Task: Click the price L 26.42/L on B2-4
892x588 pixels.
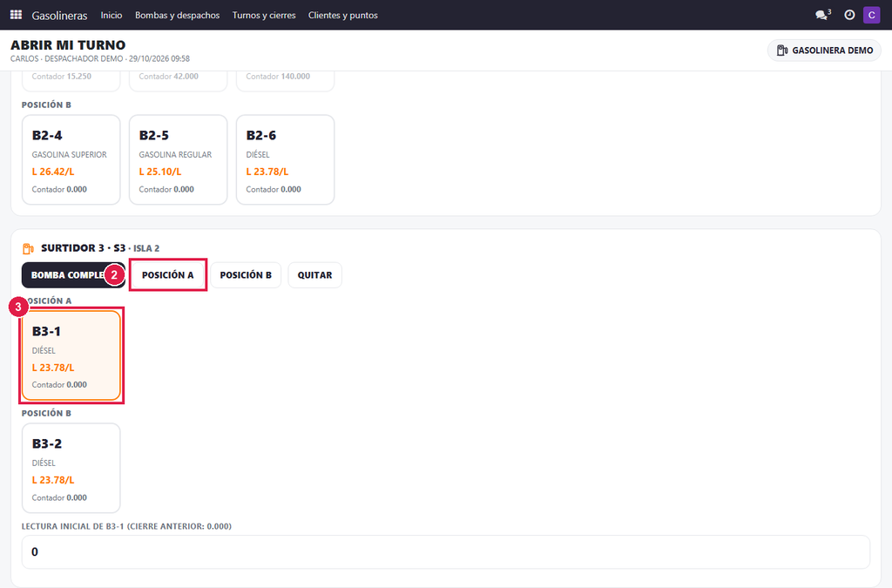Action: [x=53, y=172]
